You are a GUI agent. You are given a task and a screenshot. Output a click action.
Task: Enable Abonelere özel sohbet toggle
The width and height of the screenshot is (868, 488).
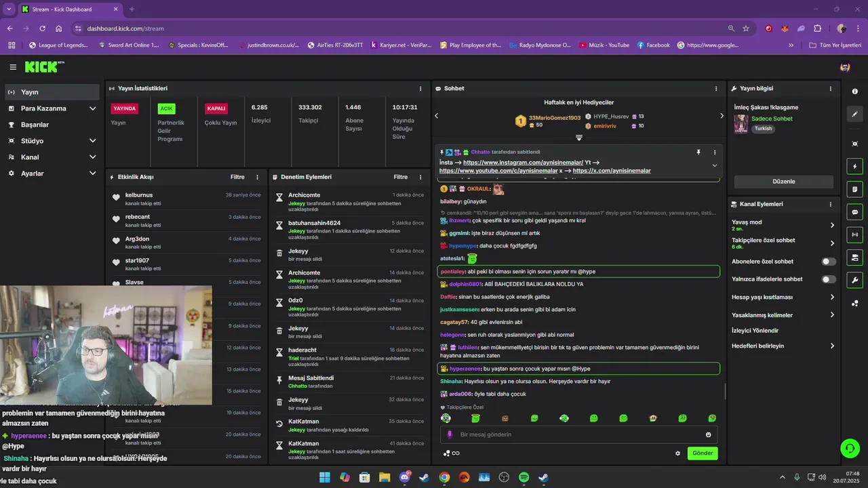pos(829,262)
